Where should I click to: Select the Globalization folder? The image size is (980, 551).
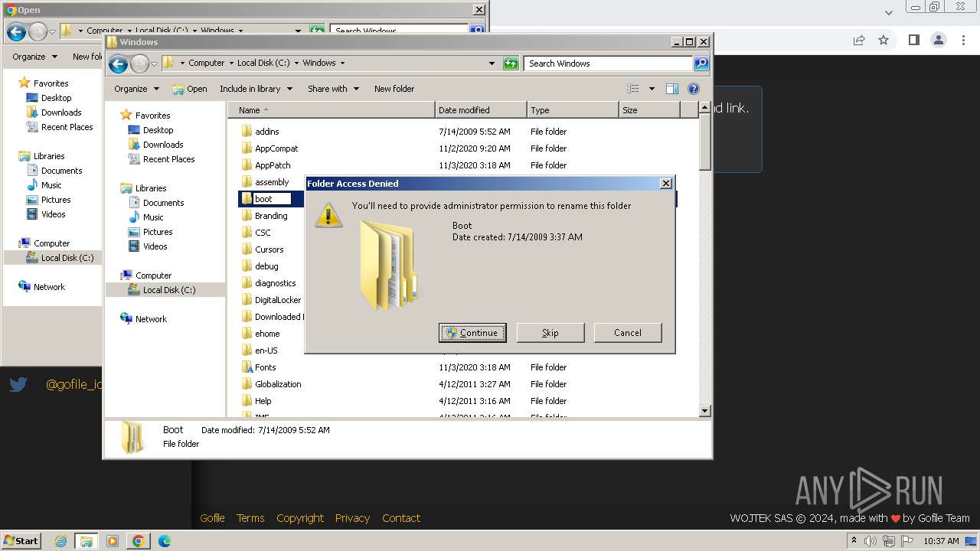(x=278, y=384)
